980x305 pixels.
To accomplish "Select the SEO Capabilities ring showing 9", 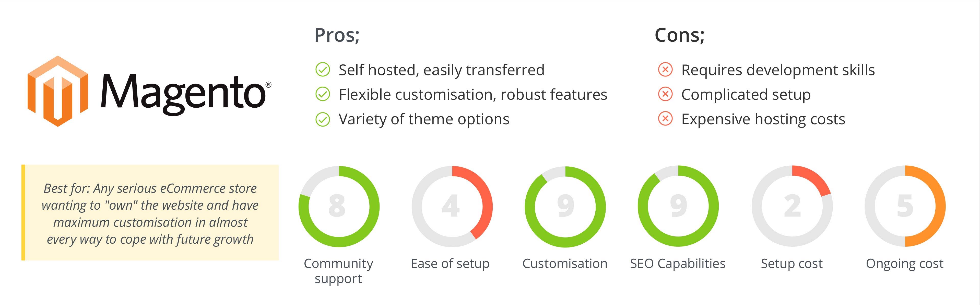I will point(678,206).
